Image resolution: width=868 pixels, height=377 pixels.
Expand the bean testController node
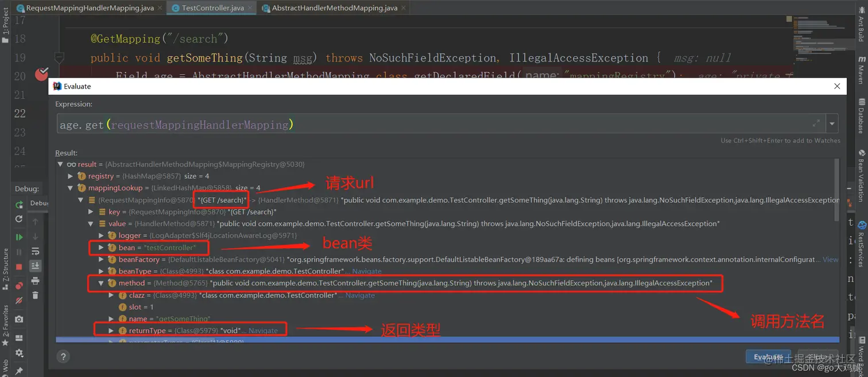tap(101, 248)
